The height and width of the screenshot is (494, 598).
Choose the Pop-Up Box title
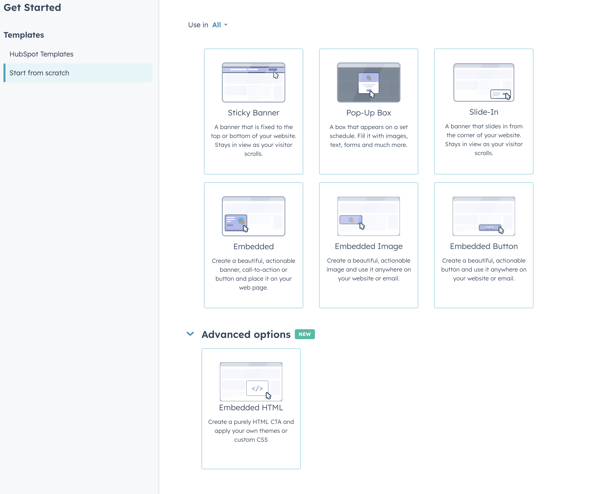[x=368, y=113]
